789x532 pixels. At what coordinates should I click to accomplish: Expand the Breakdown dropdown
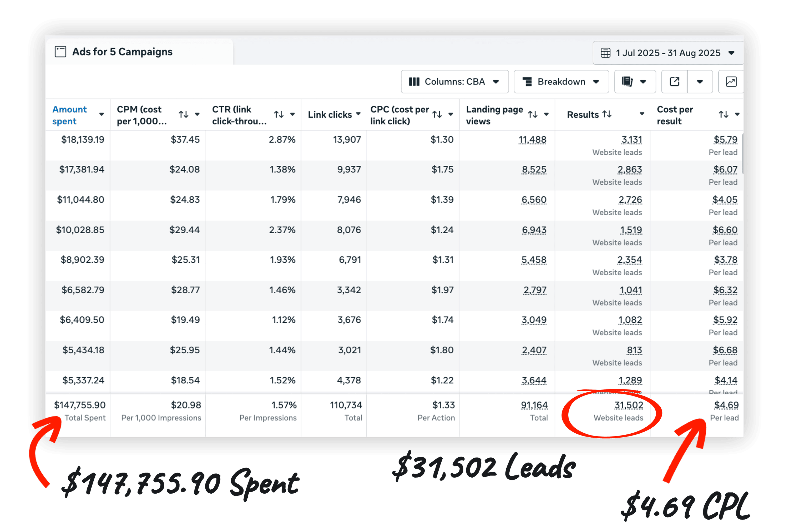561,82
